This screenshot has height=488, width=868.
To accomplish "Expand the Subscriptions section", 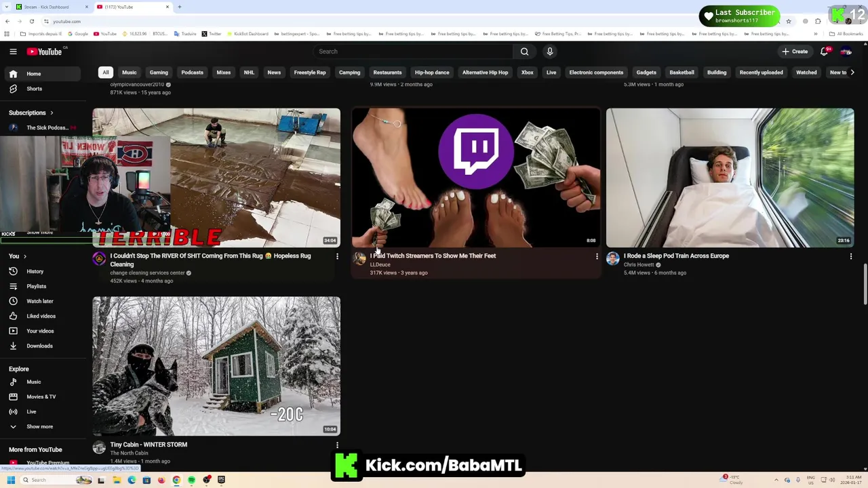I will tap(31, 113).
